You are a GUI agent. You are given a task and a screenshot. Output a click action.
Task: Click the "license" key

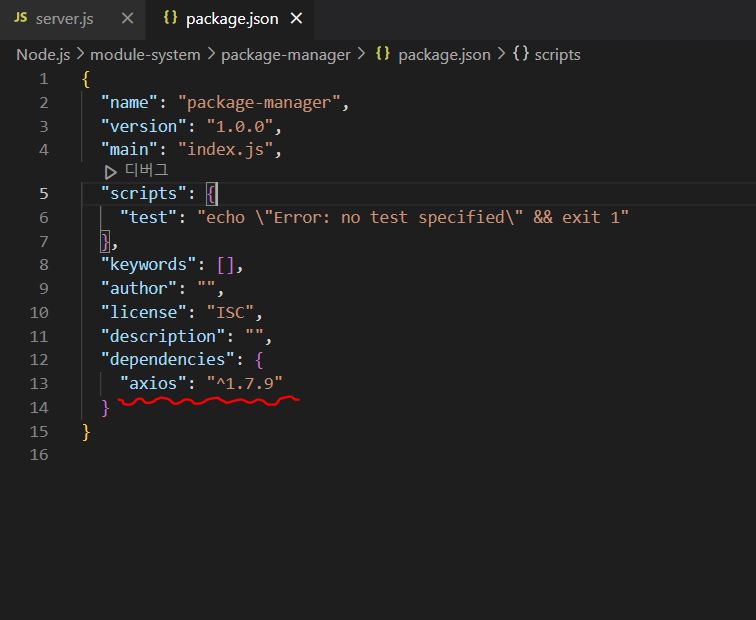[144, 312]
